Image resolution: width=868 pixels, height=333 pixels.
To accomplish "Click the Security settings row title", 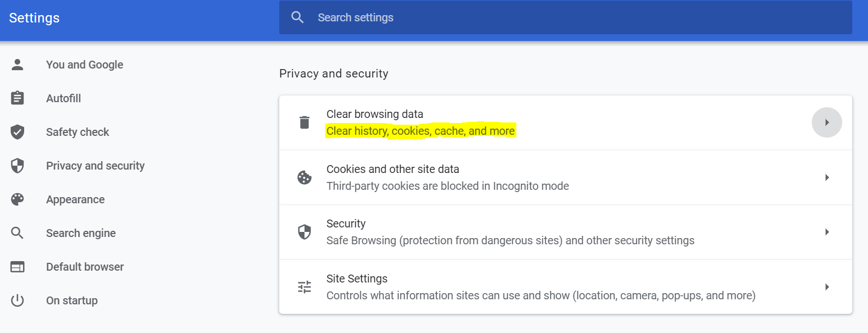I will (x=346, y=223).
